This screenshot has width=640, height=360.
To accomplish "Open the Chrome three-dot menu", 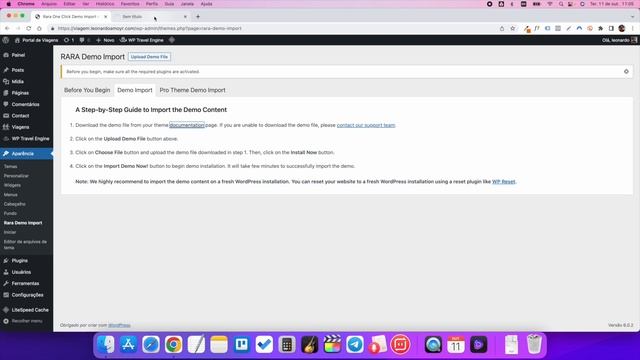I will (633, 29).
